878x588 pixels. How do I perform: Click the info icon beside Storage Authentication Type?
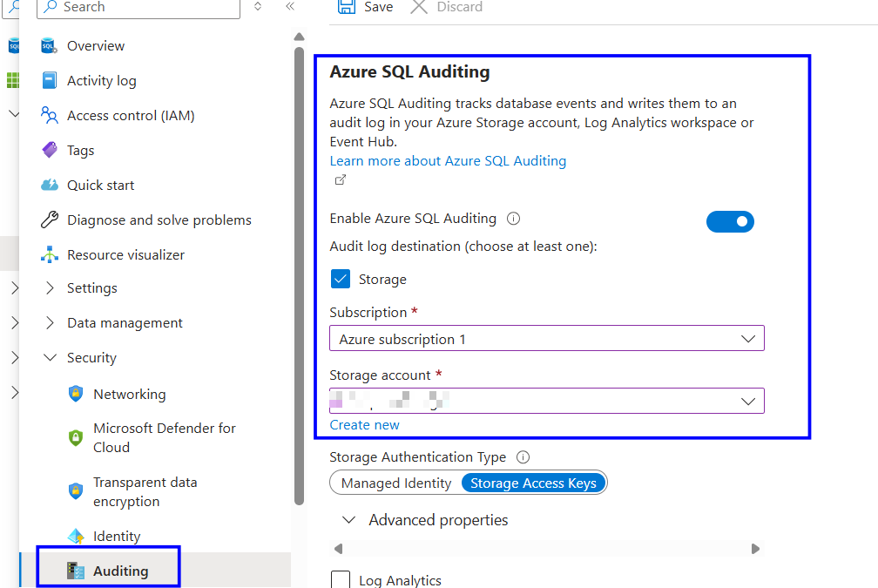pos(523,457)
